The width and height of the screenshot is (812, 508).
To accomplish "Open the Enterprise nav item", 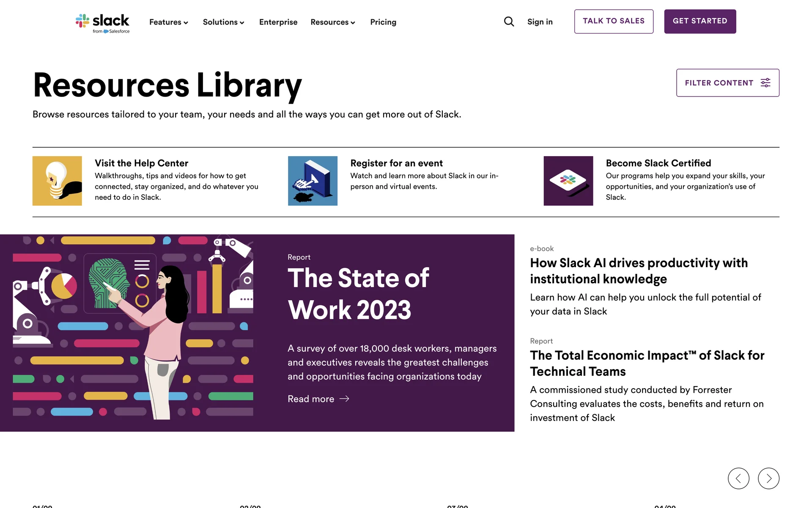I will point(278,22).
